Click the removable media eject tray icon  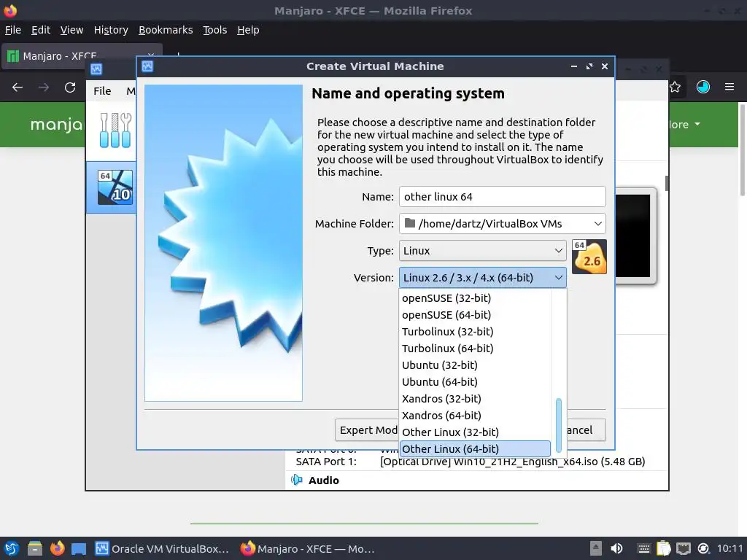point(596,548)
